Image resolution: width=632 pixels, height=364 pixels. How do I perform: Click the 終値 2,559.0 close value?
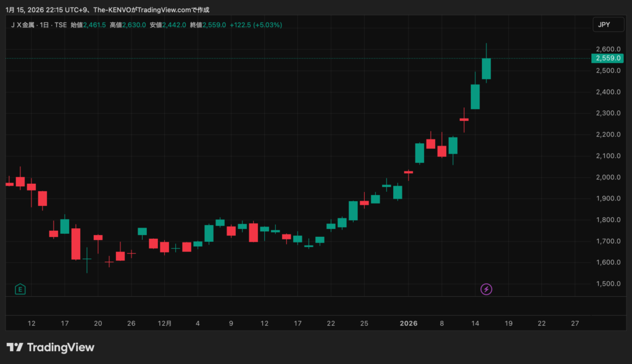tap(216, 25)
